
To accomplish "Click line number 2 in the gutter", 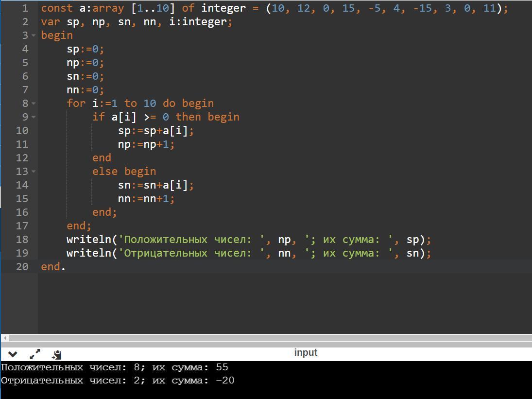I will [25, 22].
